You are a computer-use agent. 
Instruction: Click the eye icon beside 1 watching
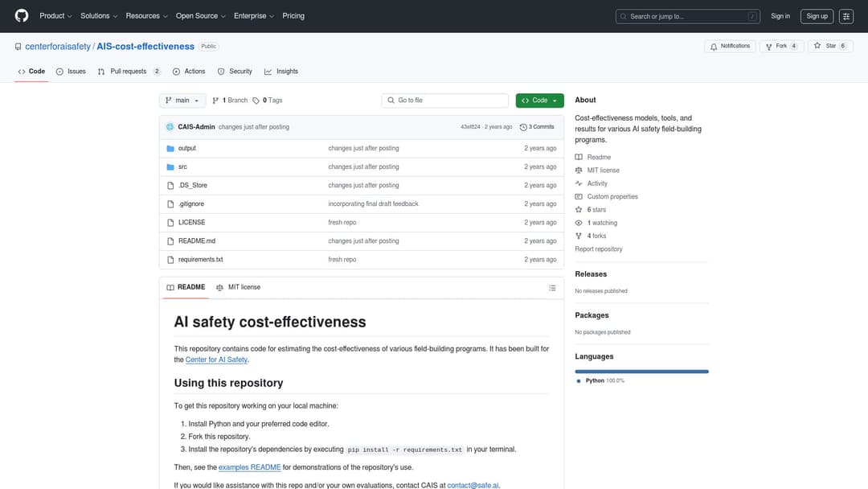579,223
